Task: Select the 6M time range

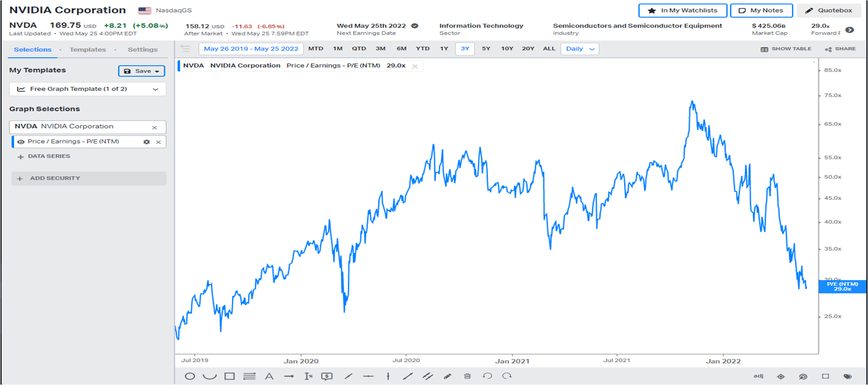Action: click(401, 49)
